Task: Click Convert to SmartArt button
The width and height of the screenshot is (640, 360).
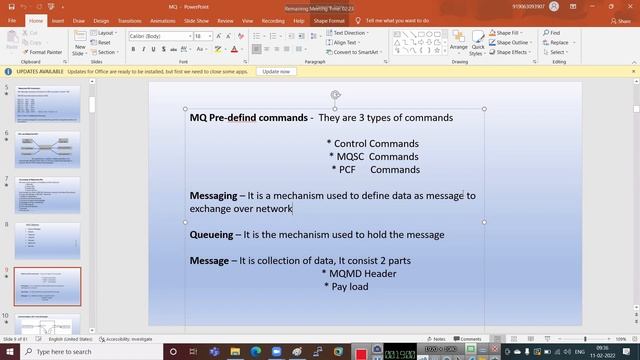Action: (354, 52)
